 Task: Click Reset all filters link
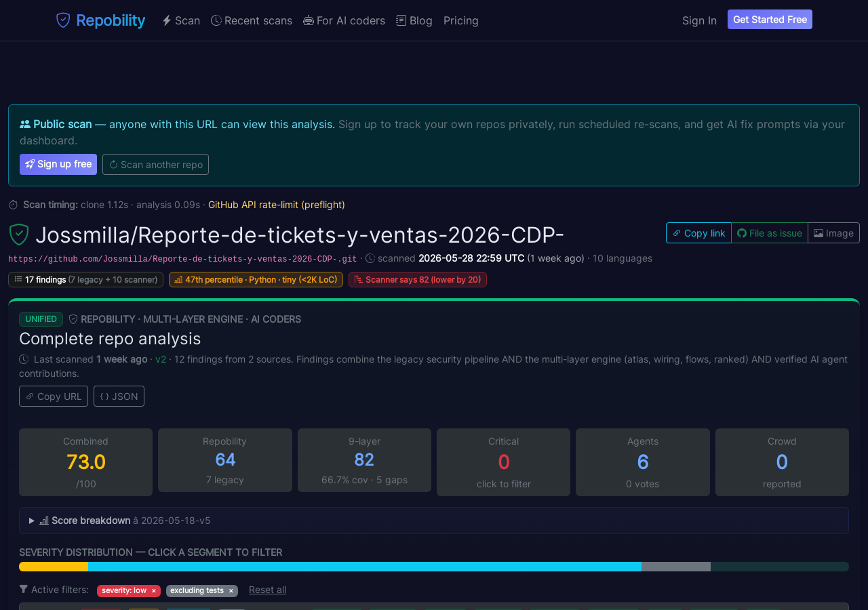[x=267, y=590]
